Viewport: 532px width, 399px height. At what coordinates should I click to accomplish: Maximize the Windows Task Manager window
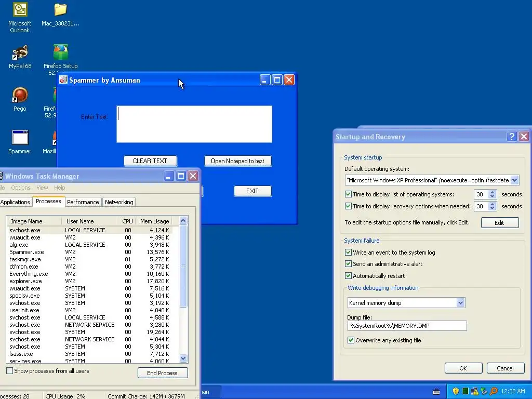pos(181,176)
